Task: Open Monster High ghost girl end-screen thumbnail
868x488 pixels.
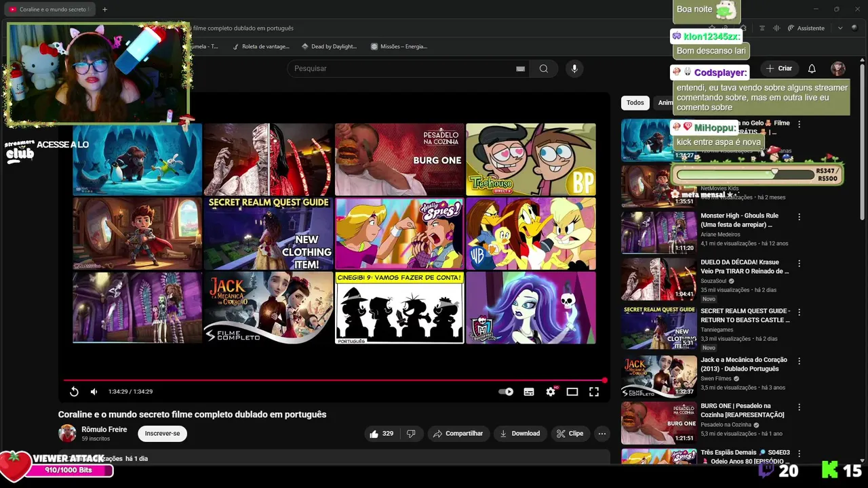Action: [x=531, y=308]
